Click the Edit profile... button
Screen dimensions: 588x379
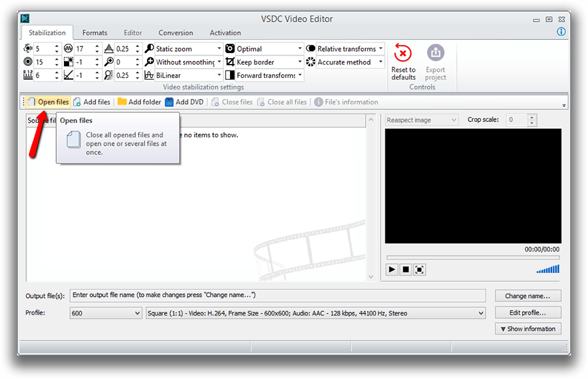(528, 312)
